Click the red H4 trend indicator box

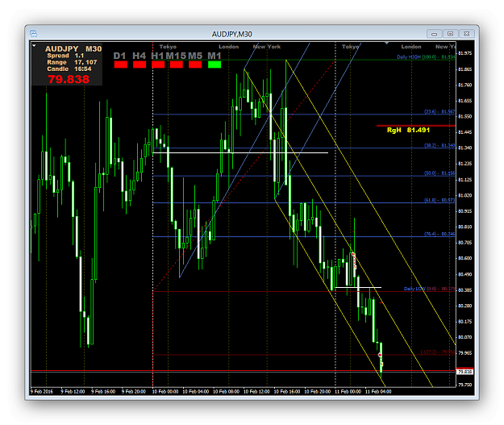140,65
